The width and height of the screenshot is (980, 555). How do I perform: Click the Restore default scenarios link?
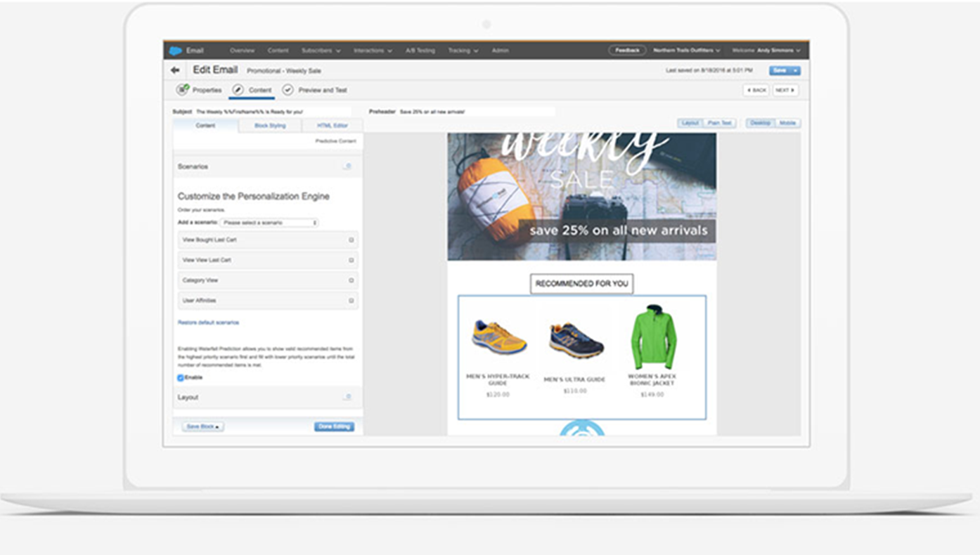pos(208,321)
